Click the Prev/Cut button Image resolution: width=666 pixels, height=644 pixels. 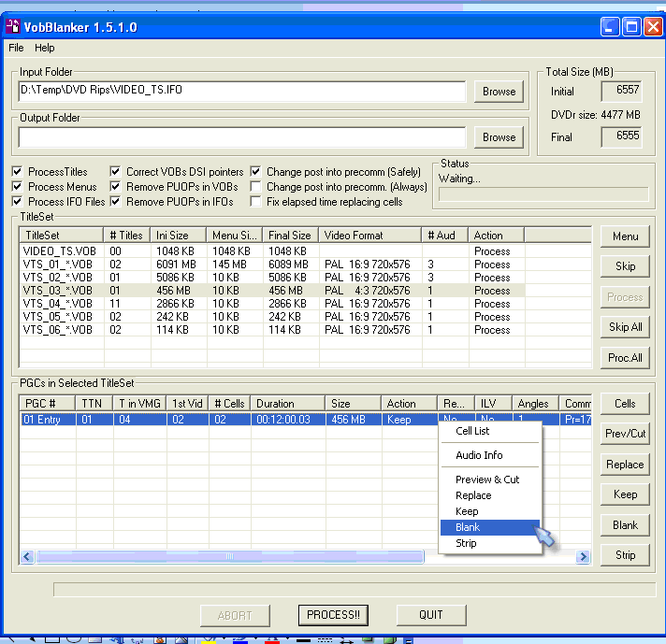click(625, 434)
